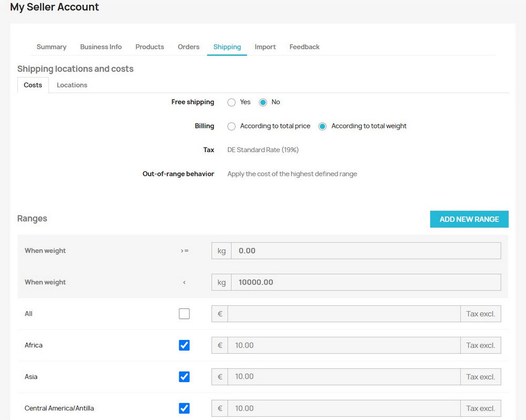
Task: Click the maximum weight field showing 10000.00
Action: click(366, 282)
